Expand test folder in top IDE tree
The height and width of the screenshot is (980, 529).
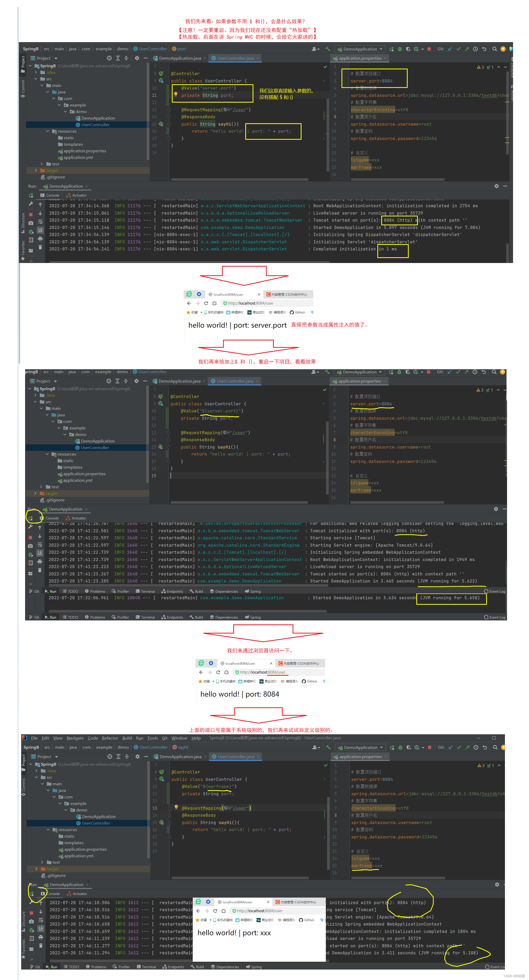click(42, 164)
